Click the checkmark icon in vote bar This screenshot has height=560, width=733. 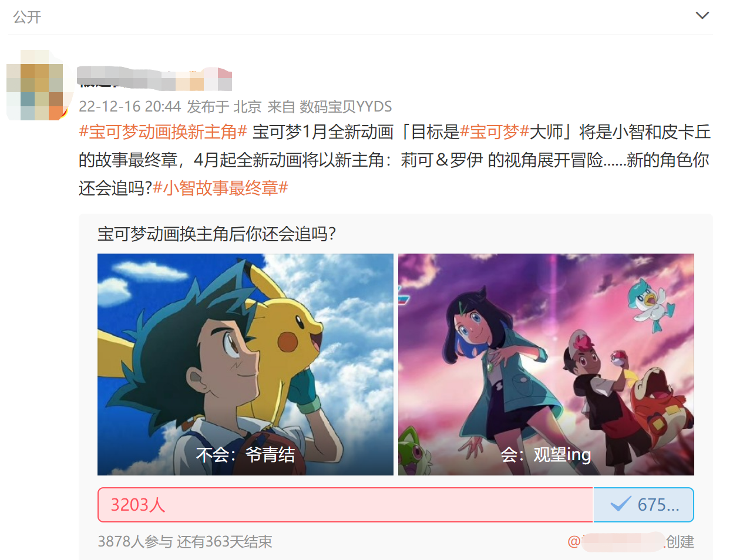pyautogui.click(x=621, y=504)
